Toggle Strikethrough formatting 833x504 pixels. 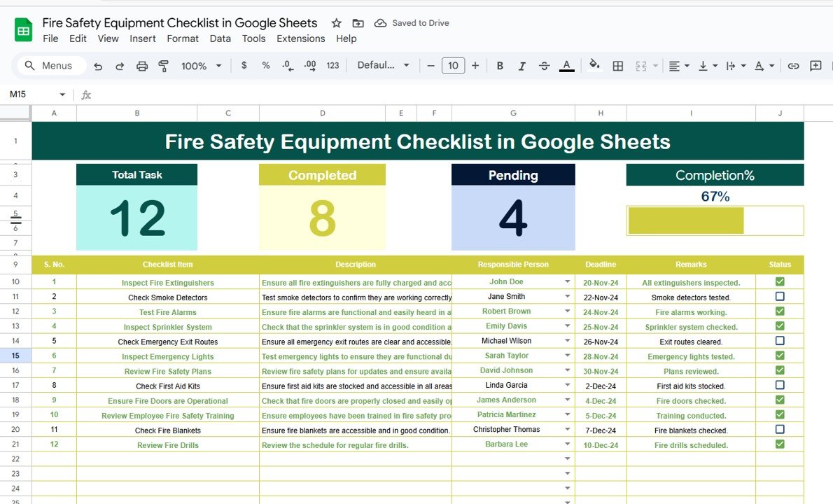544,66
